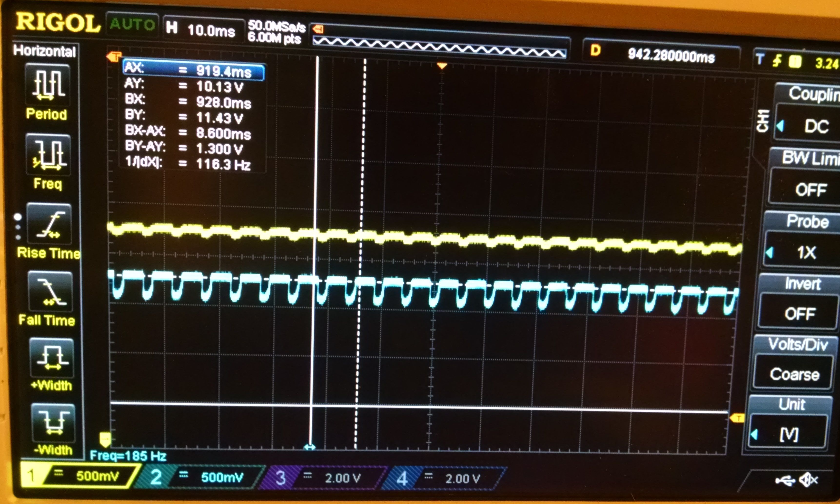Enable the Invert setting

click(x=800, y=313)
